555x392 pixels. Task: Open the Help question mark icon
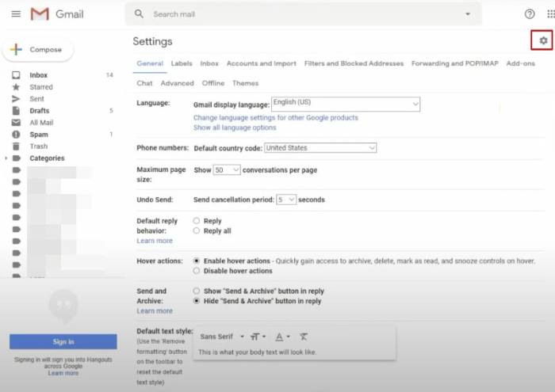pyautogui.click(x=530, y=14)
